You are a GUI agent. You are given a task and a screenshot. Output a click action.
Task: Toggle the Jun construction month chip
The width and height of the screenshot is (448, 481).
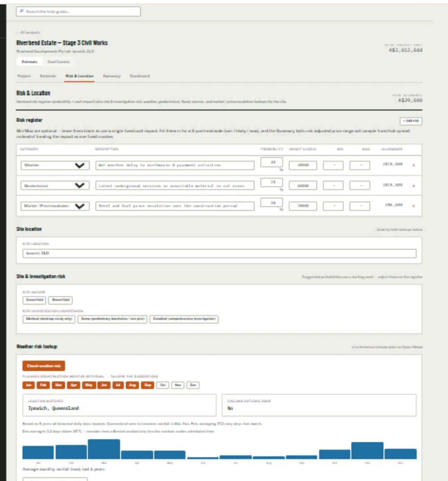click(104, 385)
